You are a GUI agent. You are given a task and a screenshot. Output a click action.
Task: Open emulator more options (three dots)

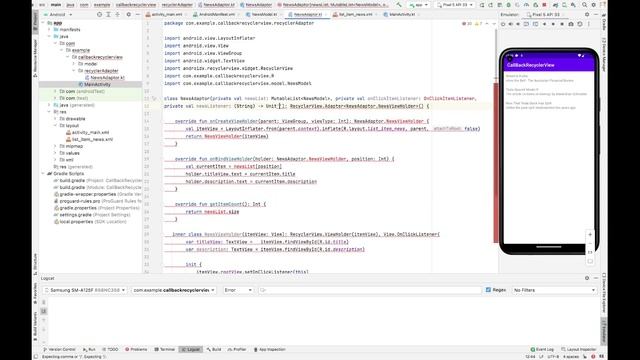point(589,24)
